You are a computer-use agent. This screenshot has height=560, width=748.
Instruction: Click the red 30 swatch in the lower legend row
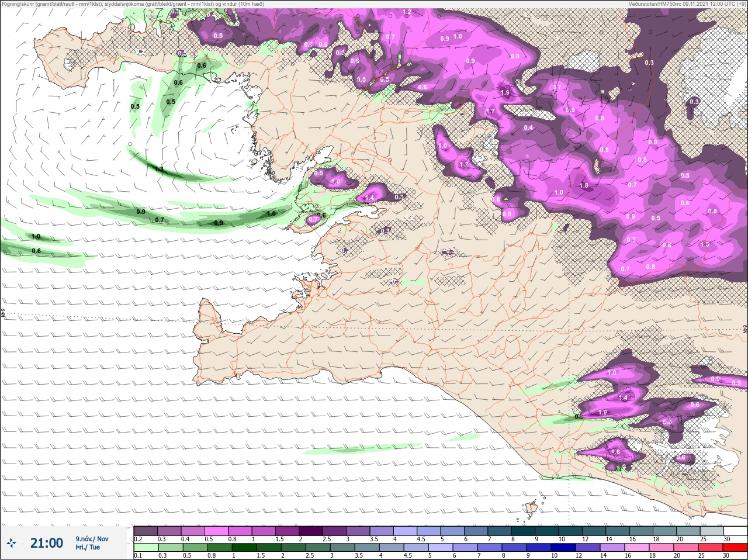735,548
